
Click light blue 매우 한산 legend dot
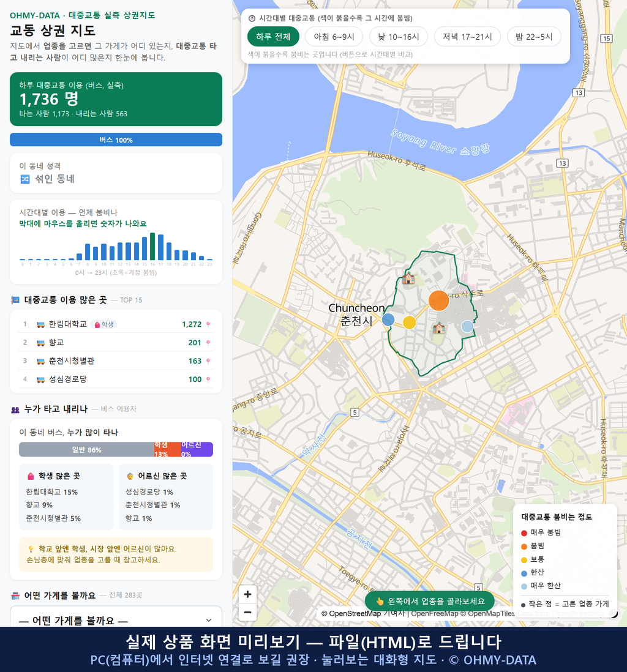(x=524, y=586)
